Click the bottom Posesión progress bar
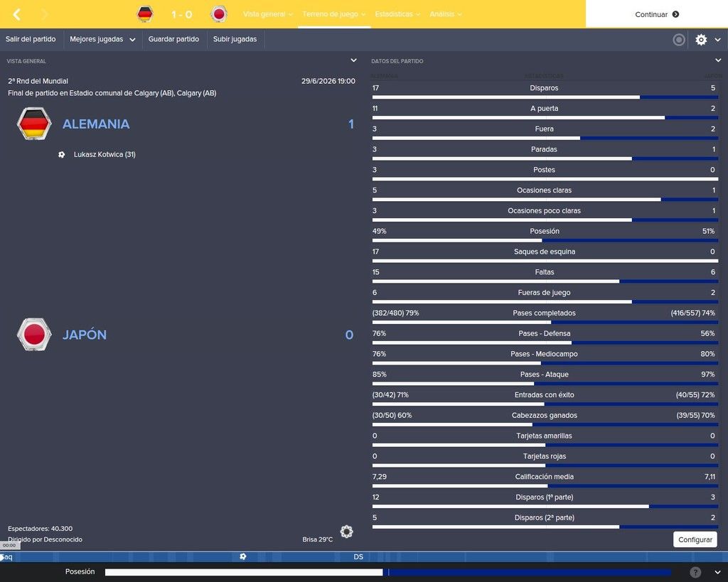 pyautogui.click(x=387, y=572)
